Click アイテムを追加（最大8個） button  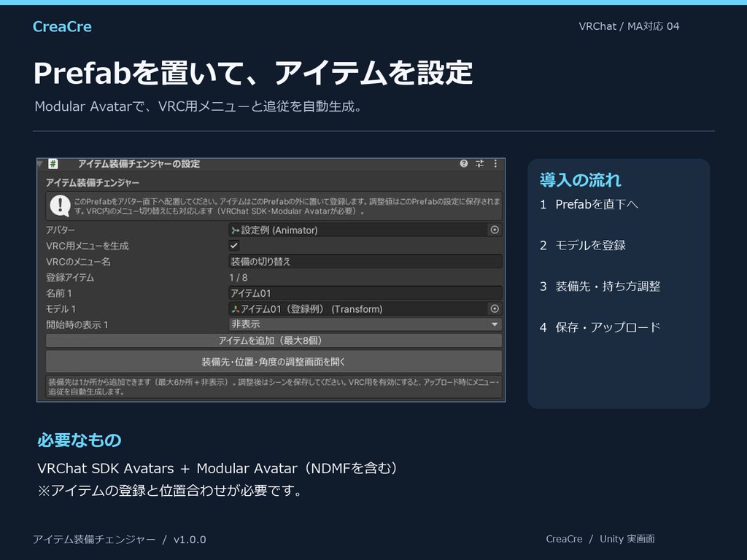point(274,341)
